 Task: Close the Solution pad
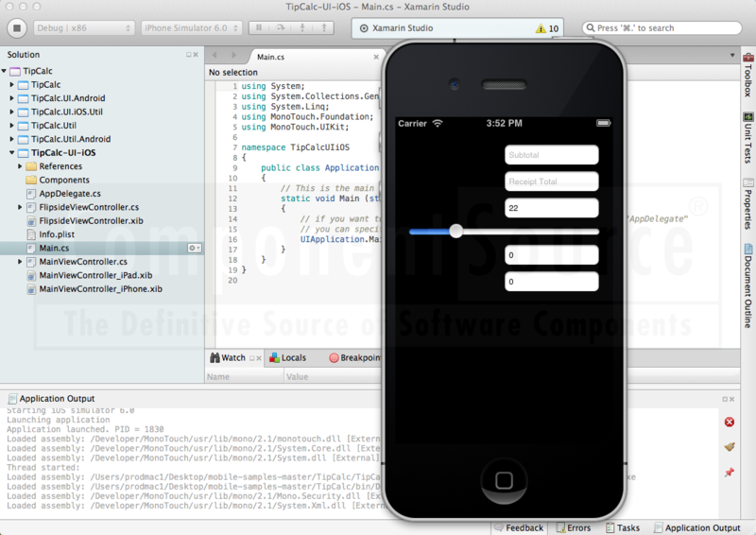click(x=196, y=55)
